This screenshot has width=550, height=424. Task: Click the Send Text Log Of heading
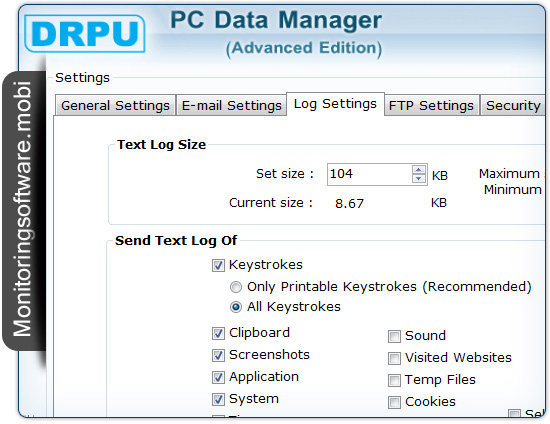pyautogui.click(x=176, y=241)
